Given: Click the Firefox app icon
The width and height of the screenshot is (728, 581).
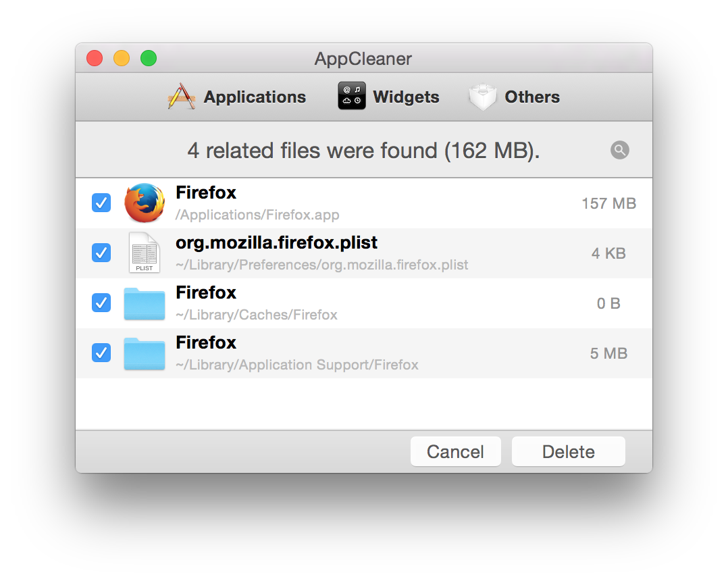Looking at the screenshot, I should click(145, 203).
